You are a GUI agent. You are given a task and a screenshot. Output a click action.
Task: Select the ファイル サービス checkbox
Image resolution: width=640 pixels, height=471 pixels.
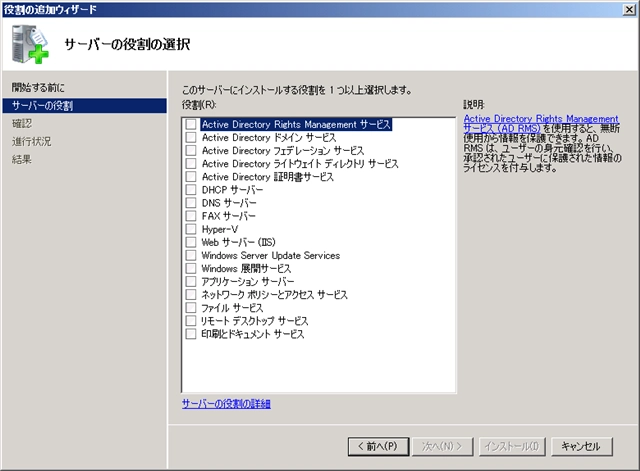(x=191, y=307)
